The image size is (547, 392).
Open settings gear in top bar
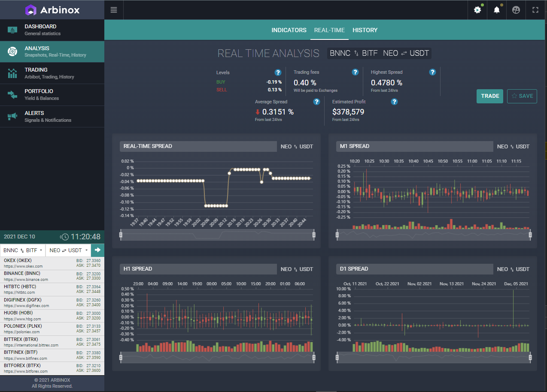point(477,10)
